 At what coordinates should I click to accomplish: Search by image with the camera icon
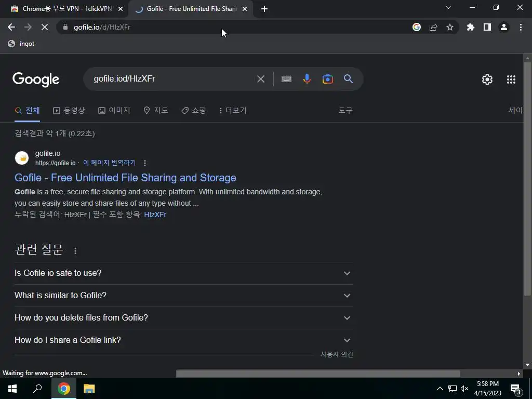(327, 79)
